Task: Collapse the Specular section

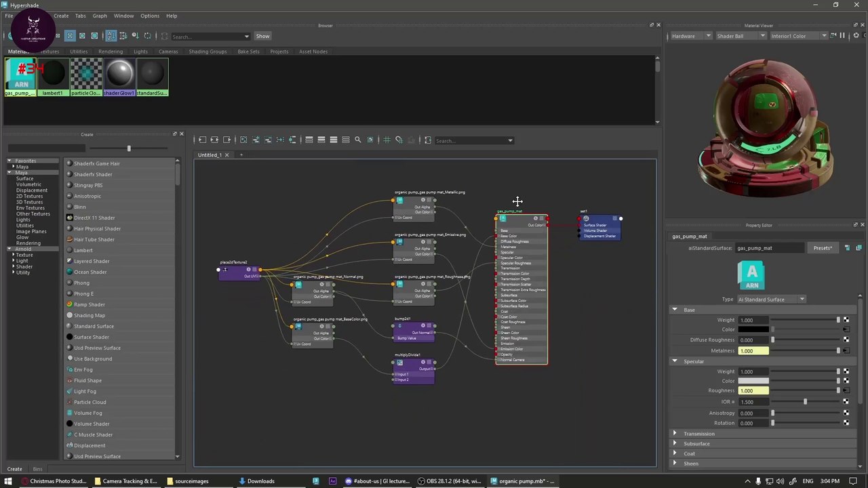Action: (674, 361)
